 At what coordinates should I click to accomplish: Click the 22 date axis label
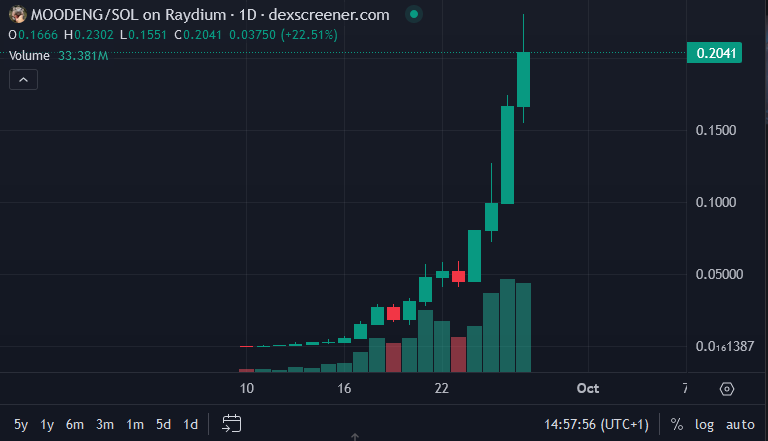pos(441,389)
